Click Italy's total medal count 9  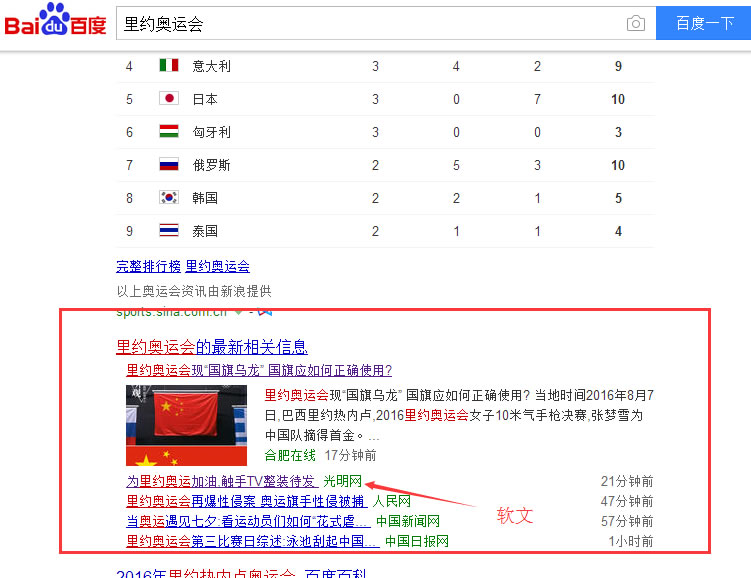pyautogui.click(x=618, y=66)
